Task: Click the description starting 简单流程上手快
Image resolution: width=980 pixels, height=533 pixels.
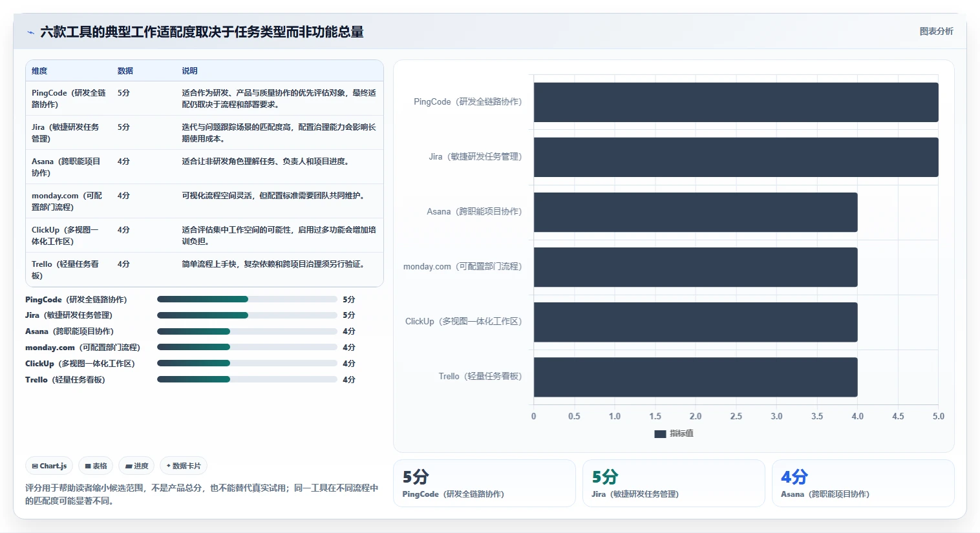Action: point(274,264)
